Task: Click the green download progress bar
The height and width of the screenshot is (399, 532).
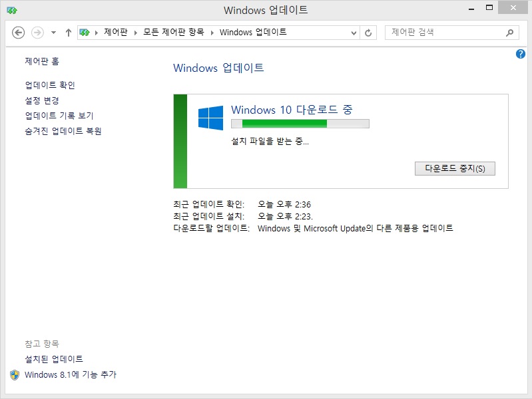Action: [x=300, y=123]
